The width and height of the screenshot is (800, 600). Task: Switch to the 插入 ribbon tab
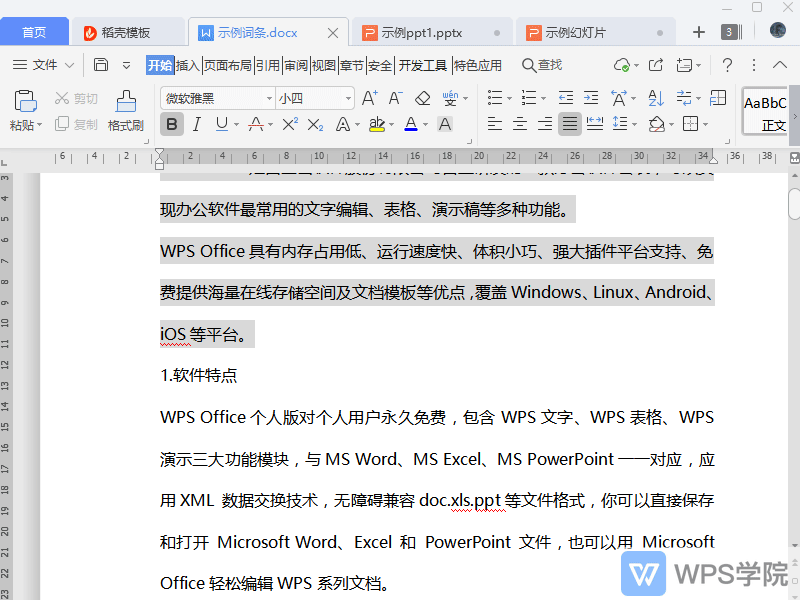187,65
